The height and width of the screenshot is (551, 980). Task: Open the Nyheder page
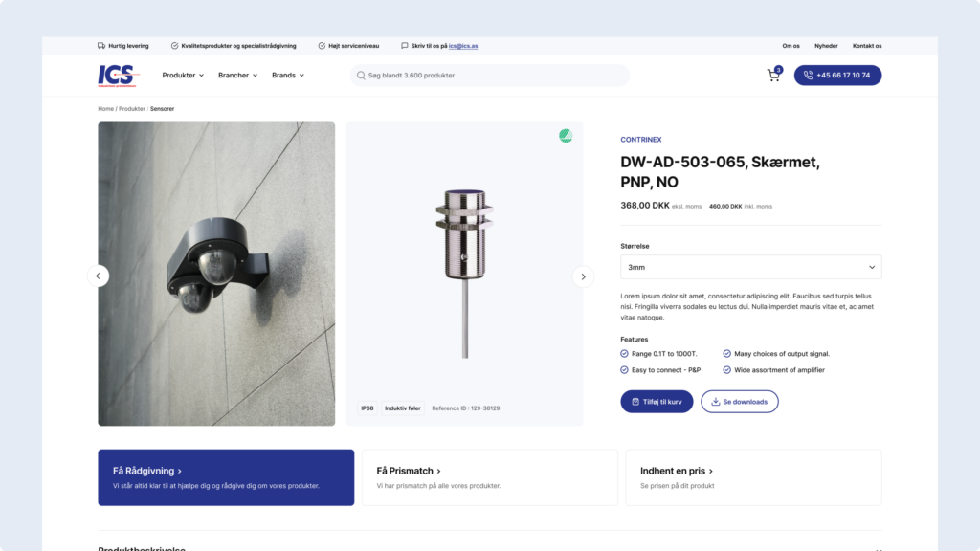point(826,46)
